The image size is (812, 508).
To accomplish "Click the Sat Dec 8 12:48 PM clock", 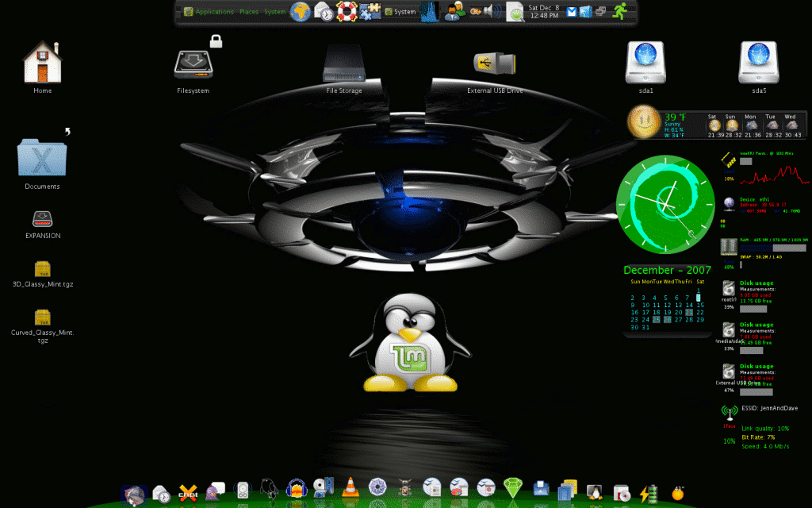I will [543, 11].
